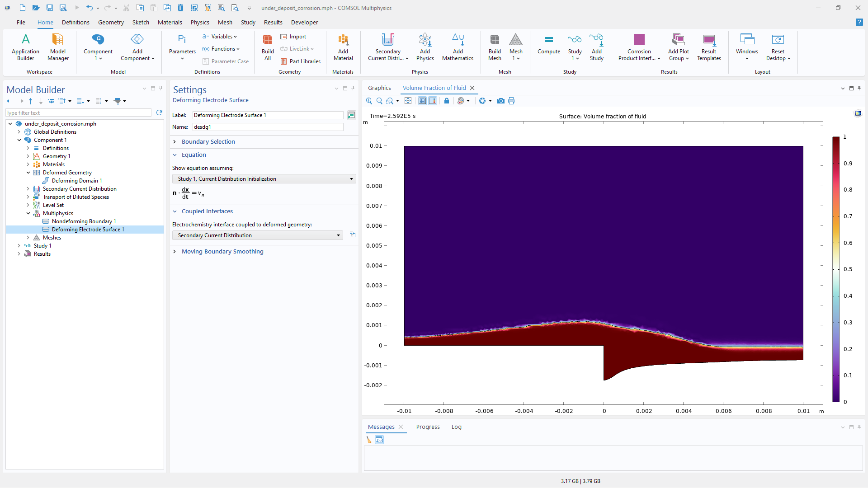Expand the Level Set tree node
This screenshot has height=488, width=868.
pos(28,205)
